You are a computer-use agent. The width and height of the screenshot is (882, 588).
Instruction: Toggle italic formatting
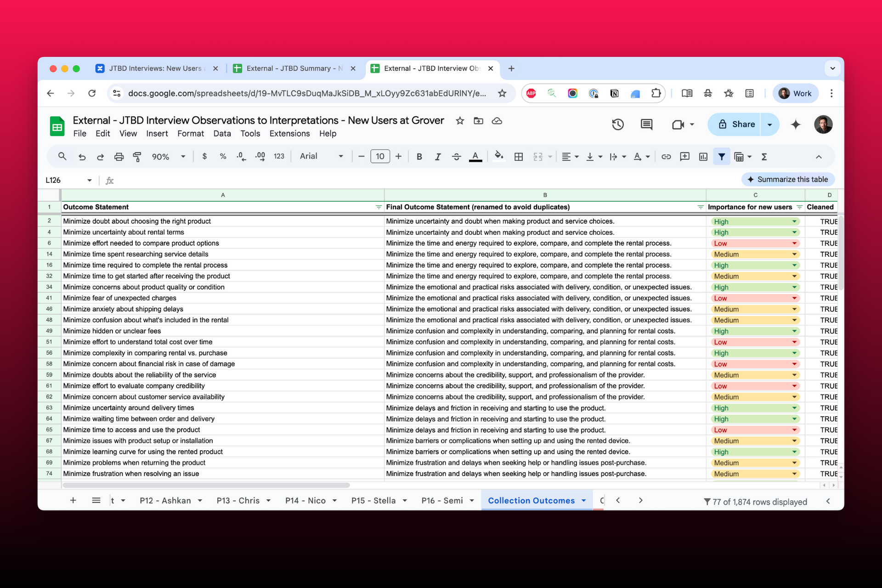coord(437,157)
